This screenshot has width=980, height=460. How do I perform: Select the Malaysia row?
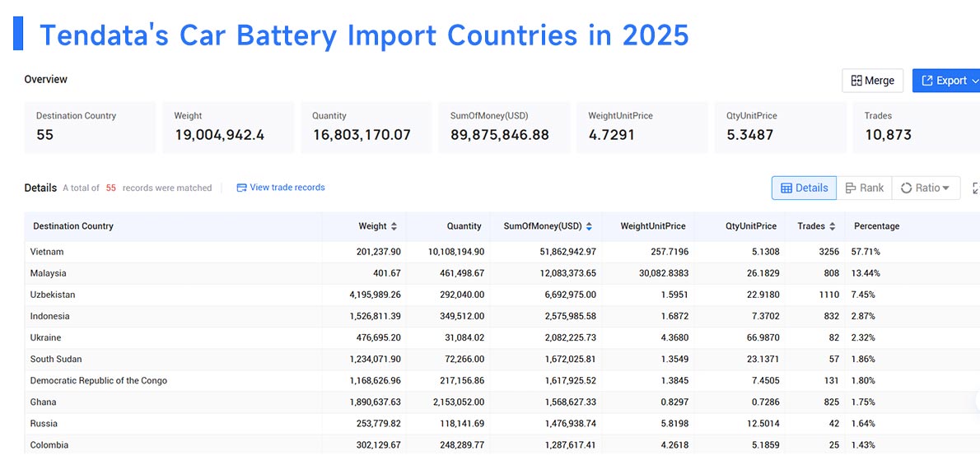502,273
